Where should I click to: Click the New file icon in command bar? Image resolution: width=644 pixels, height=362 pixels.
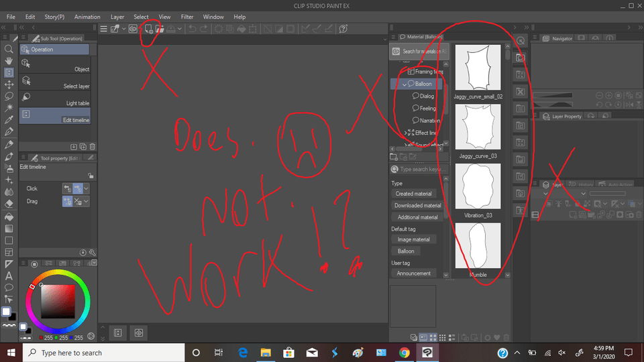(149, 29)
